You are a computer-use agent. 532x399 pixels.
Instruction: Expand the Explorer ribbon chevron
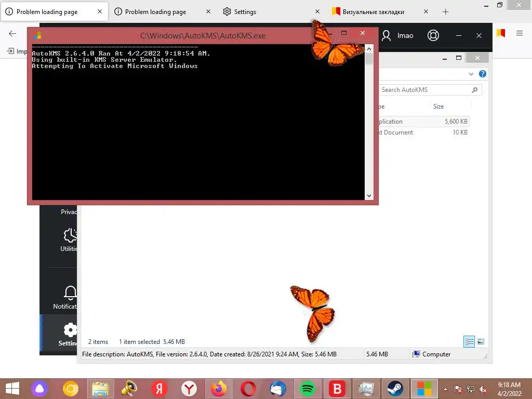pos(471,74)
